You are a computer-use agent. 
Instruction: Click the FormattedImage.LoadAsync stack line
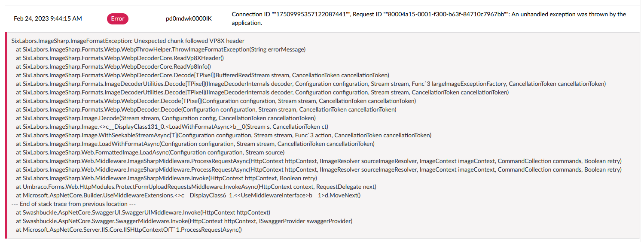point(150,152)
